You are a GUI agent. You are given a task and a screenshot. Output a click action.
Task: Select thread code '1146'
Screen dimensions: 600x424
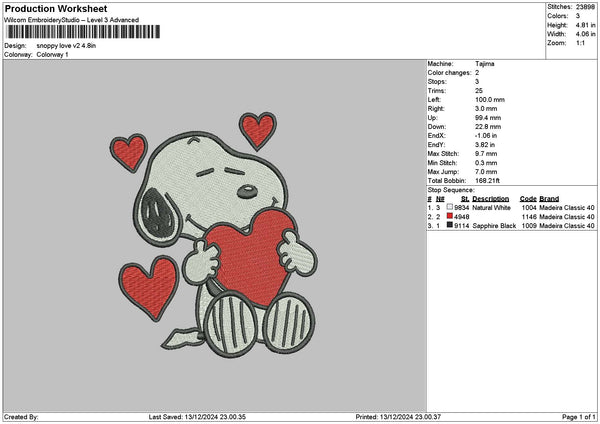click(x=529, y=217)
